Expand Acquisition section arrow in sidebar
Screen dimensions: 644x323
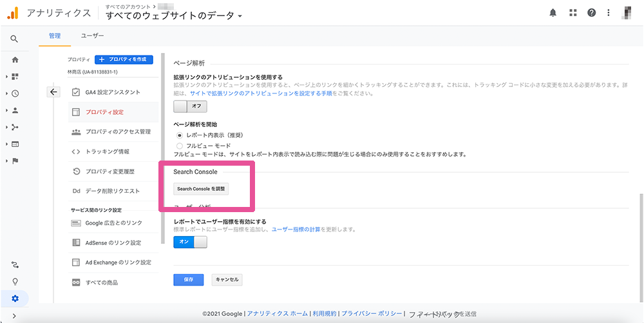point(7,128)
